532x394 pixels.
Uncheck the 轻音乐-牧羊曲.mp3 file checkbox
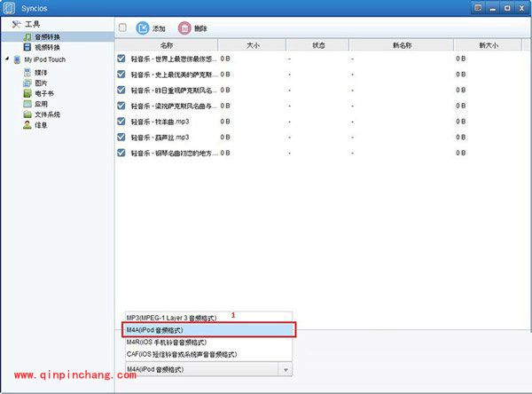pyautogui.click(x=121, y=122)
